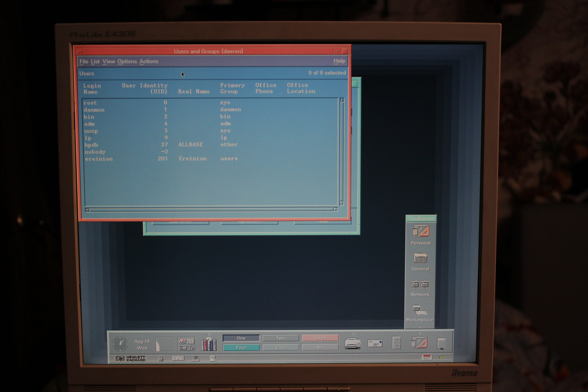This screenshot has width=588, height=392.
Task: Open the Network toolbox
Action: point(420,285)
